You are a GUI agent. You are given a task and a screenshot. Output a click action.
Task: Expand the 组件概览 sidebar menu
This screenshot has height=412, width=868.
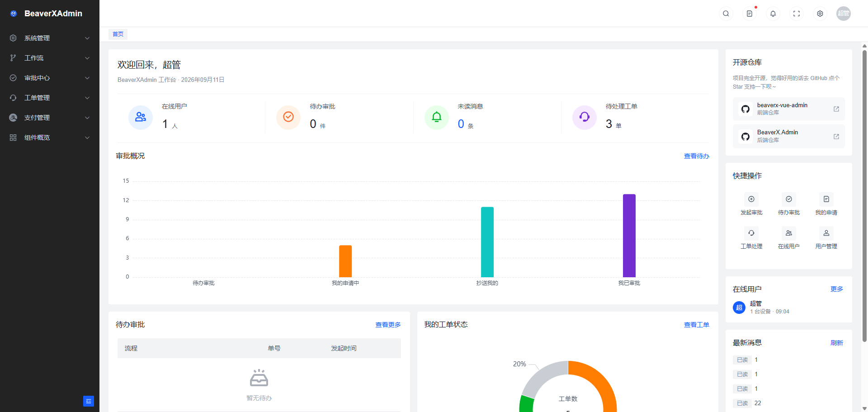click(50, 137)
